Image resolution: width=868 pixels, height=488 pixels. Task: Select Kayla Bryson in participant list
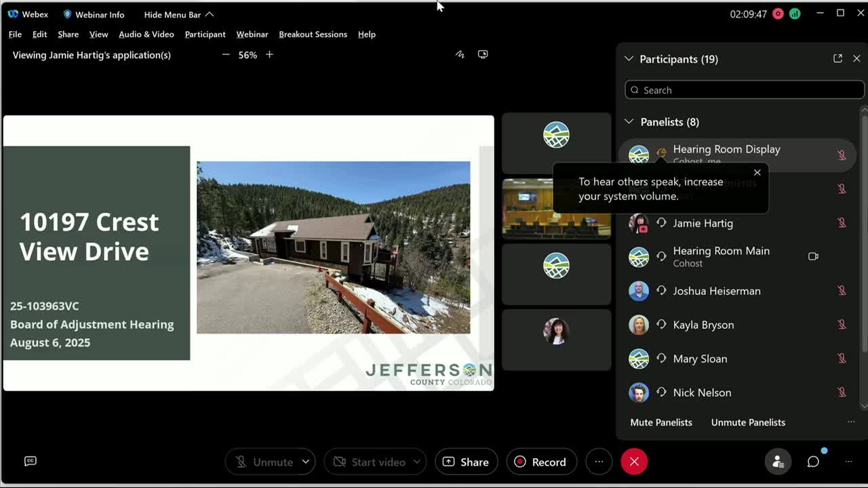[703, 325]
